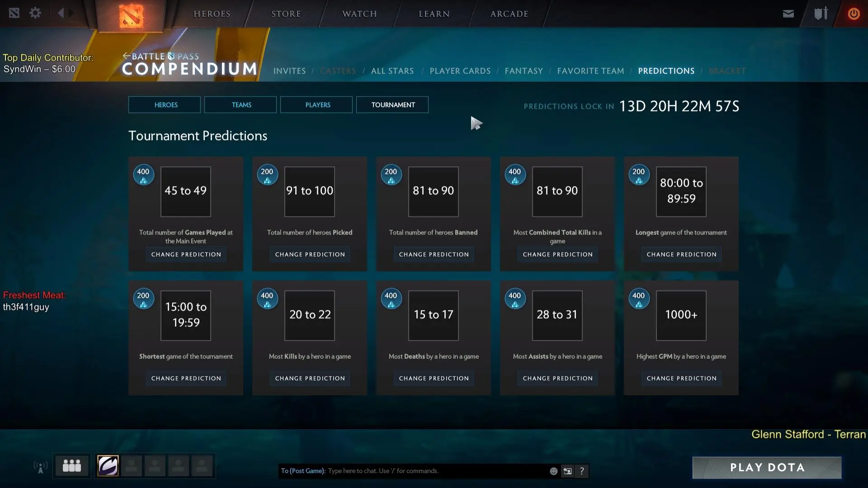Open the HEROES top menu

coord(212,14)
